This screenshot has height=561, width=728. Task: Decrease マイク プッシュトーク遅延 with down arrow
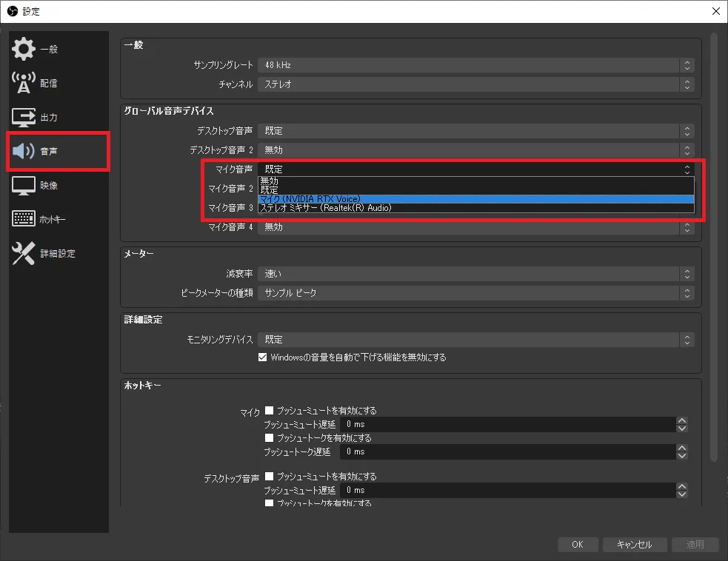point(681,456)
